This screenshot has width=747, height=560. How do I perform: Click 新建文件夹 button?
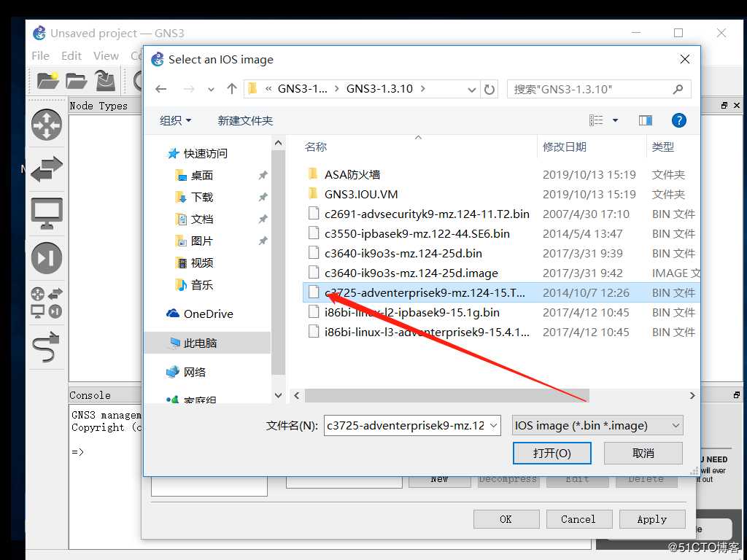245,120
